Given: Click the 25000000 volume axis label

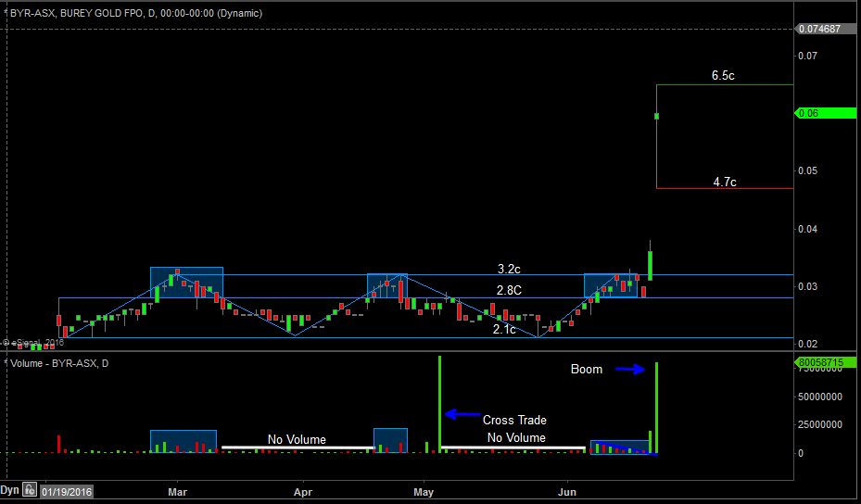Looking at the screenshot, I should 820,424.
